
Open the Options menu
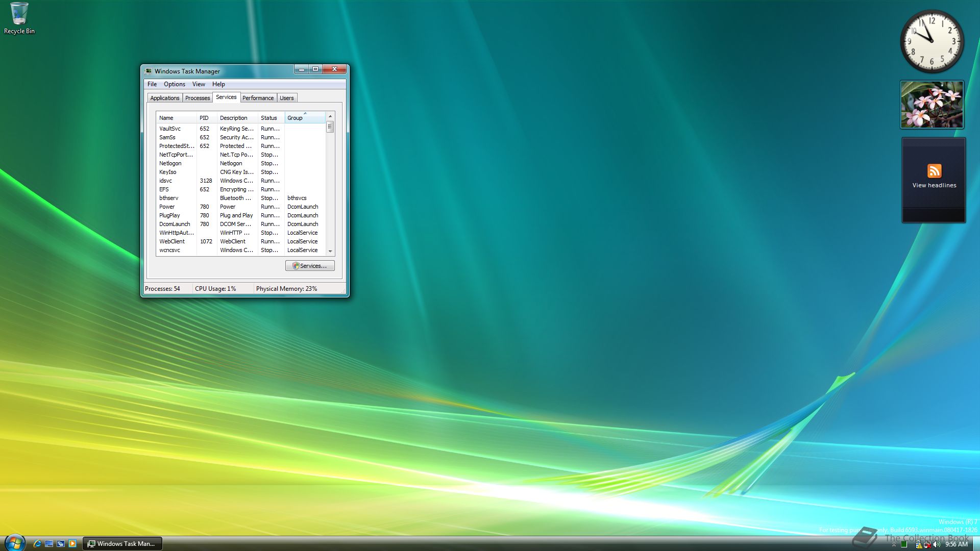coord(175,84)
